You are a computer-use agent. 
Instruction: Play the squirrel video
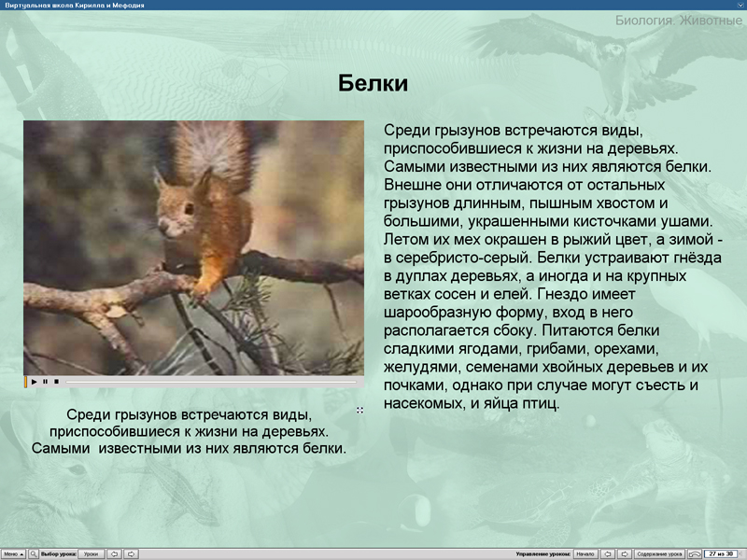(x=35, y=382)
